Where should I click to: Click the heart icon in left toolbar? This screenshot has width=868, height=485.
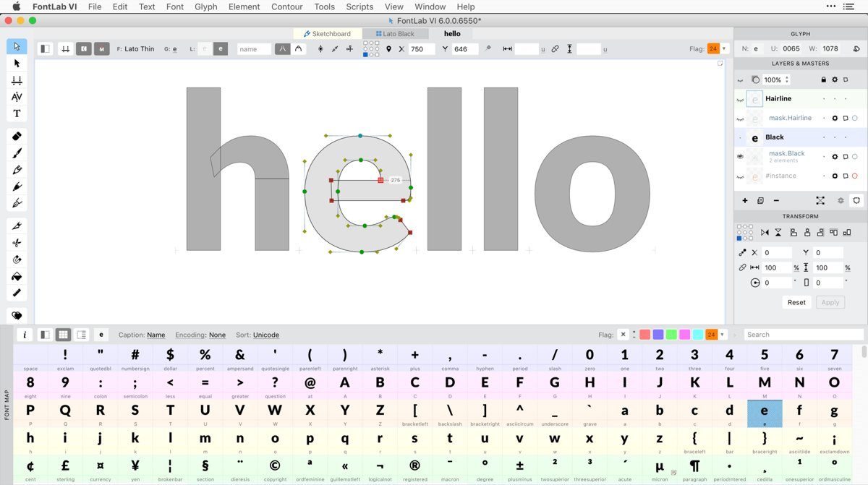coord(17,315)
